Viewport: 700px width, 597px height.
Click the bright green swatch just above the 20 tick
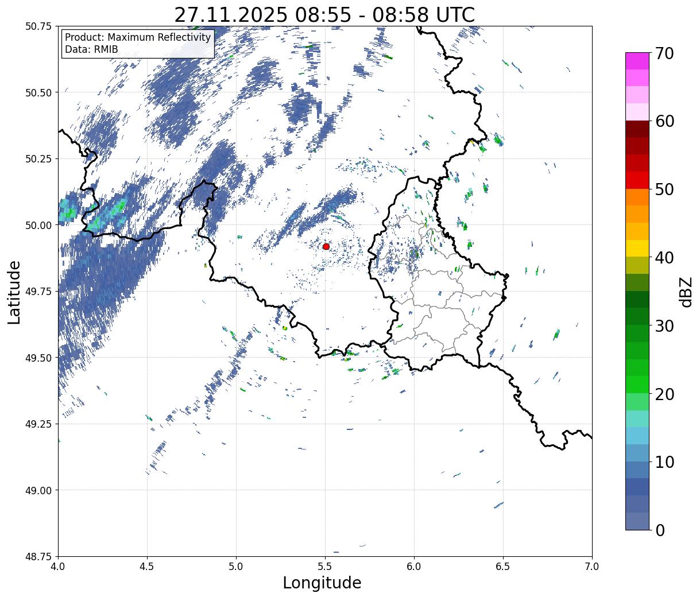pos(637,385)
